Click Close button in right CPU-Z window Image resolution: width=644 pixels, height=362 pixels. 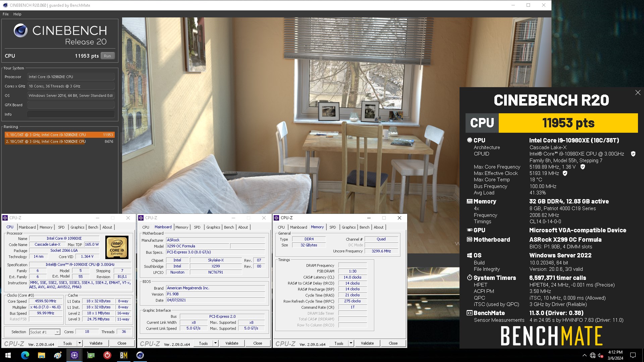[393, 343]
